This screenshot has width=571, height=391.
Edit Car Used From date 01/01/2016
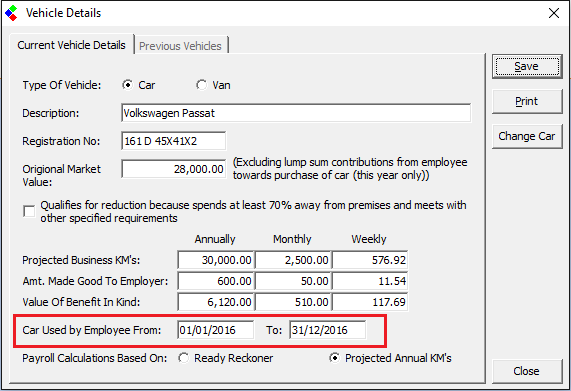tap(216, 330)
